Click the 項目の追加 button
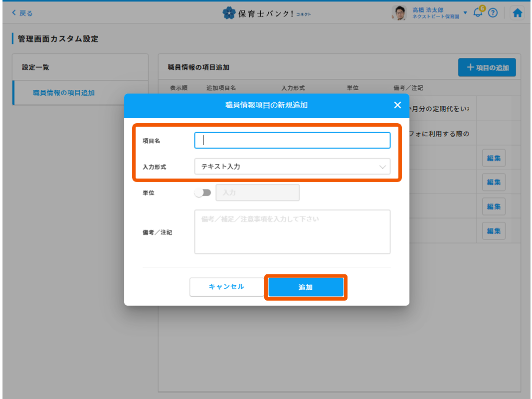Screen dimensions: 532x399 coord(487,67)
